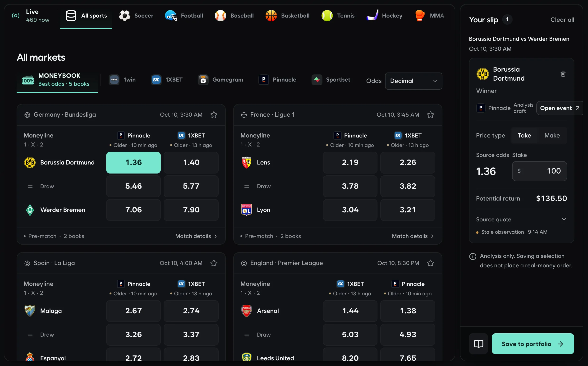Click Open event button
588x366 pixels.
(x=560, y=108)
